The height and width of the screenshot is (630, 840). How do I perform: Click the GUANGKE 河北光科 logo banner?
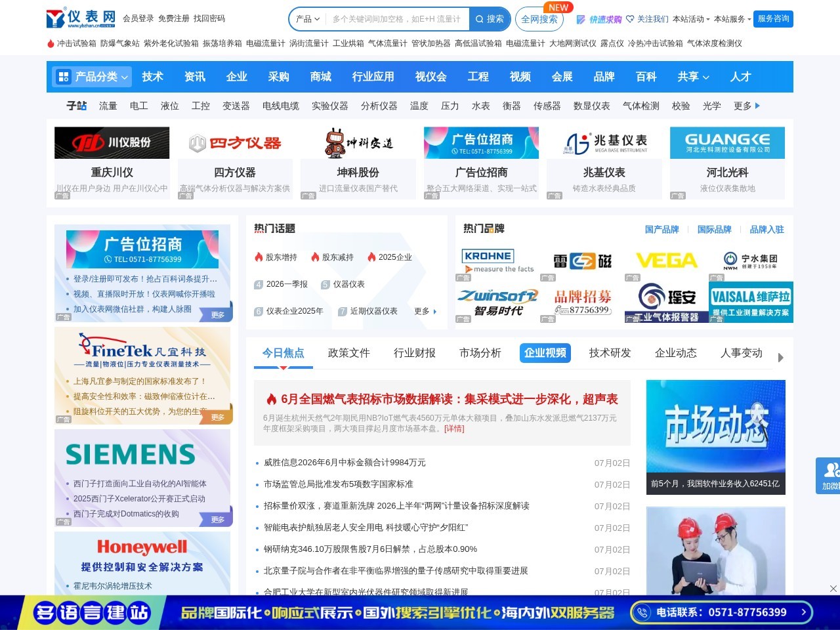(x=727, y=142)
